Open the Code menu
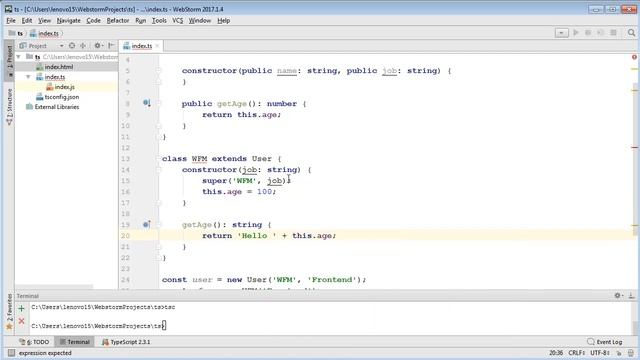The image size is (640, 360). click(x=93, y=20)
